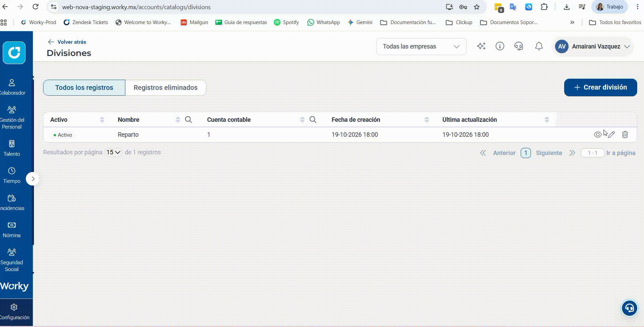Sort by Activo column arrows

[102, 120]
